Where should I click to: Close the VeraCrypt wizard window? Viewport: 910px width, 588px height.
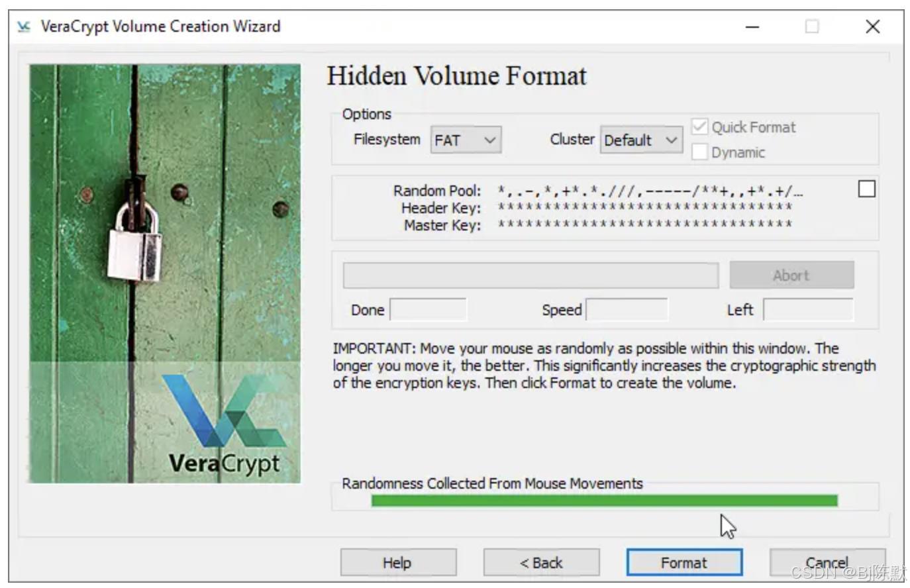click(873, 26)
